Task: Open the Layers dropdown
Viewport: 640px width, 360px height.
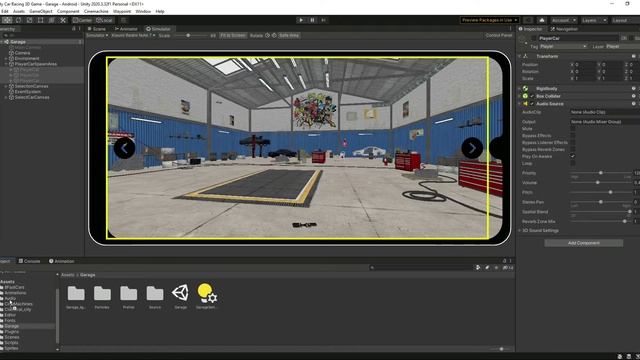Action: [594, 20]
